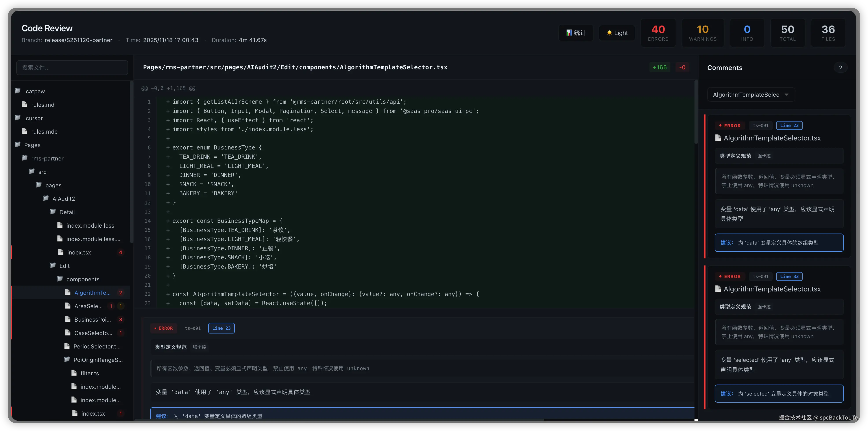Viewport: 868px width, 431px height.
Task: Toggle the Light theme switch
Action: [617, 33]
